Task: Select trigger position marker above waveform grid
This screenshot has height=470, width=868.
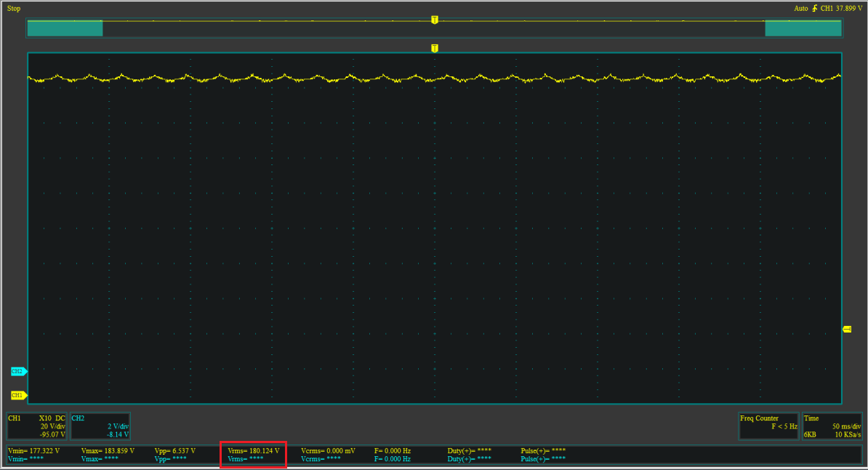Action: 435,48
